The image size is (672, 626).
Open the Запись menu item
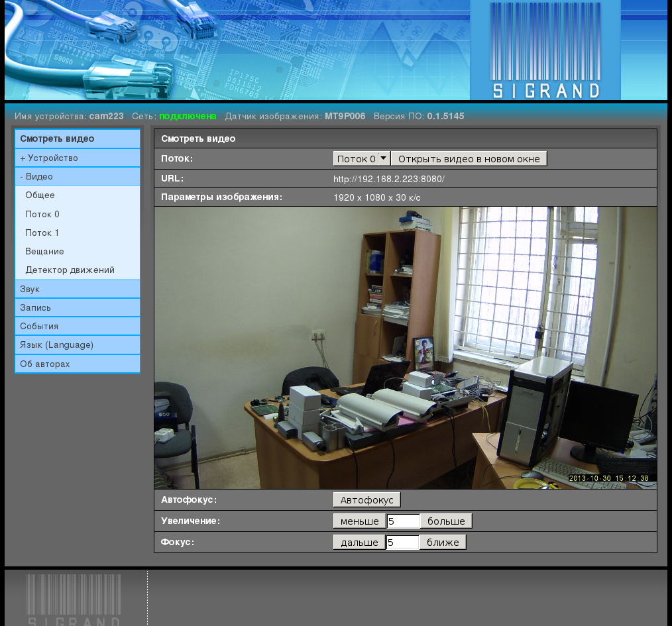78,307
